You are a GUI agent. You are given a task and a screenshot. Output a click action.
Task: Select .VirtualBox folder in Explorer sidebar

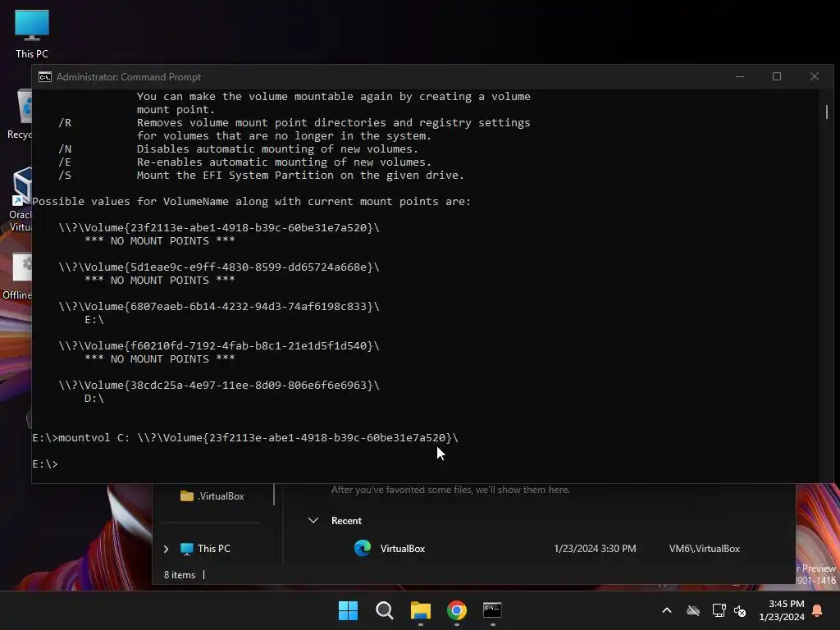click(212, 496)
